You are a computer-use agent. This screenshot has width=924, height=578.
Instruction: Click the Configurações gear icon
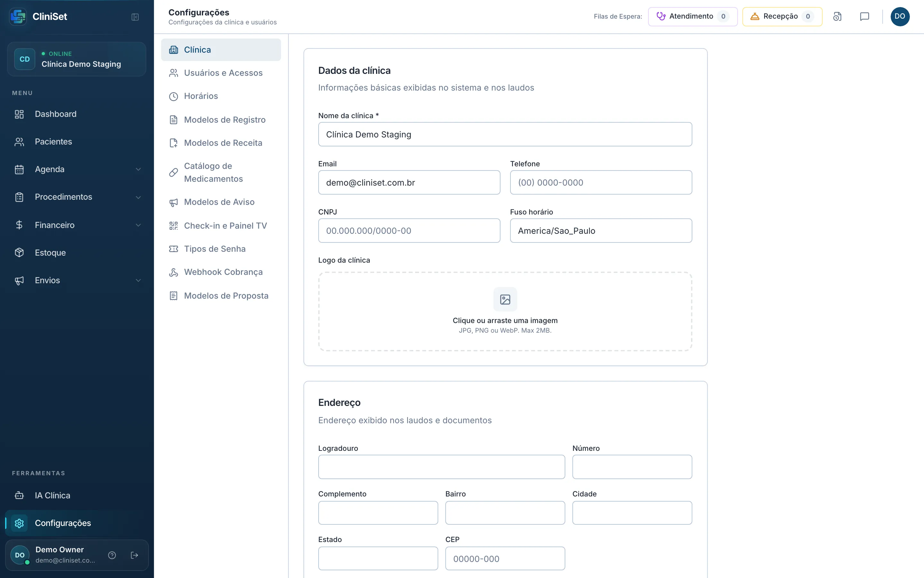point(19,523)
